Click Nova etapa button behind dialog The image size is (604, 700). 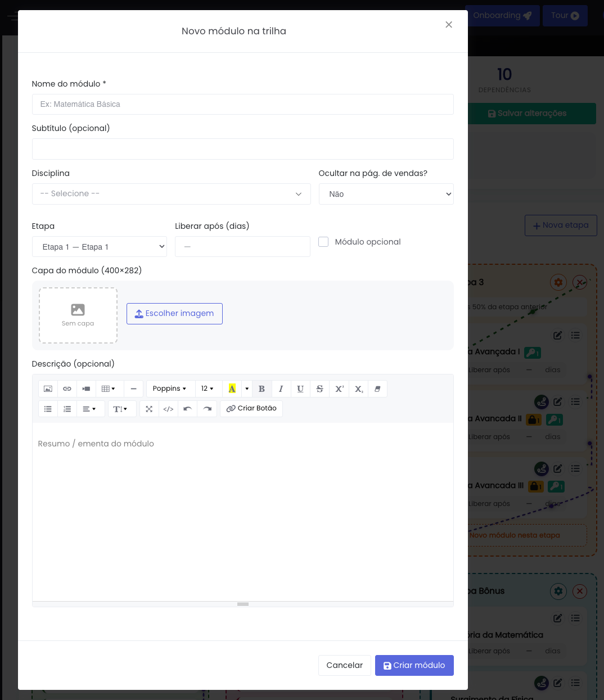click(561, 225)
